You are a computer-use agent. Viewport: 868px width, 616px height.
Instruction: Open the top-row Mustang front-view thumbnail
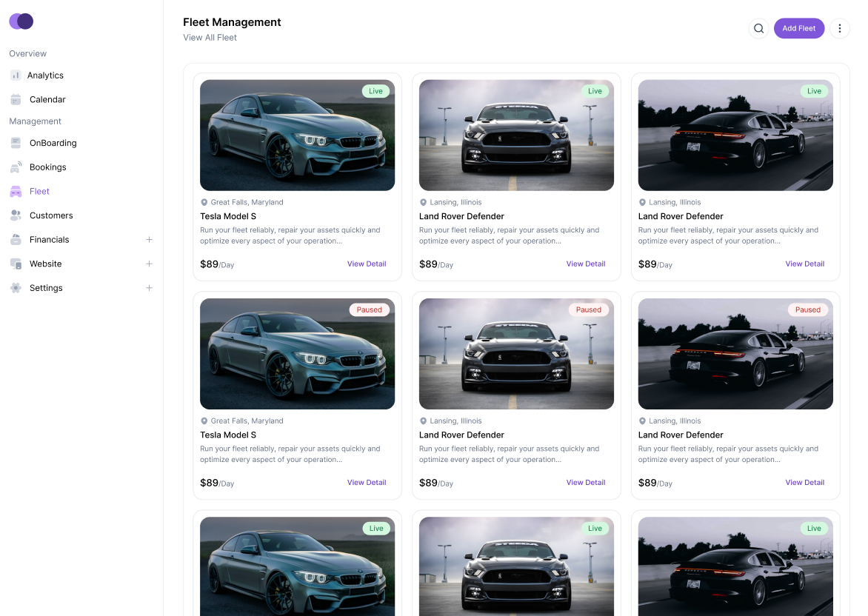pos(516,135)
